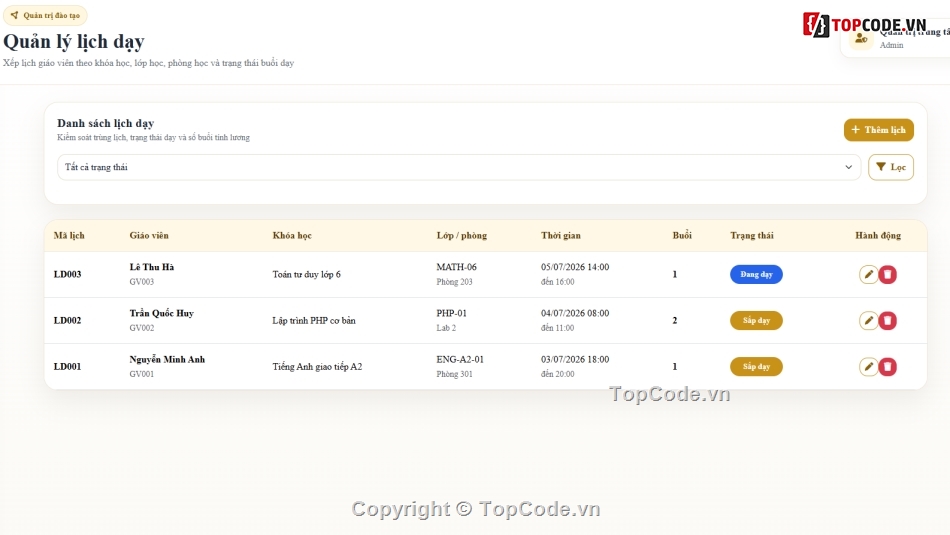This screenshot has width=950, height=535.
Task: Click the 'Đang dạy' status badge
Action: click(x=756, y=274)
